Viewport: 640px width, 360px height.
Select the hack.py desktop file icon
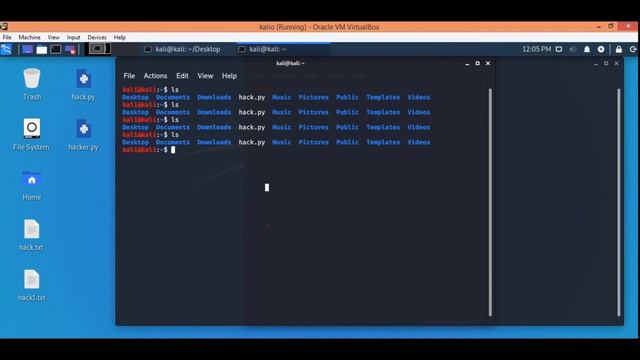tap(83, 84)
